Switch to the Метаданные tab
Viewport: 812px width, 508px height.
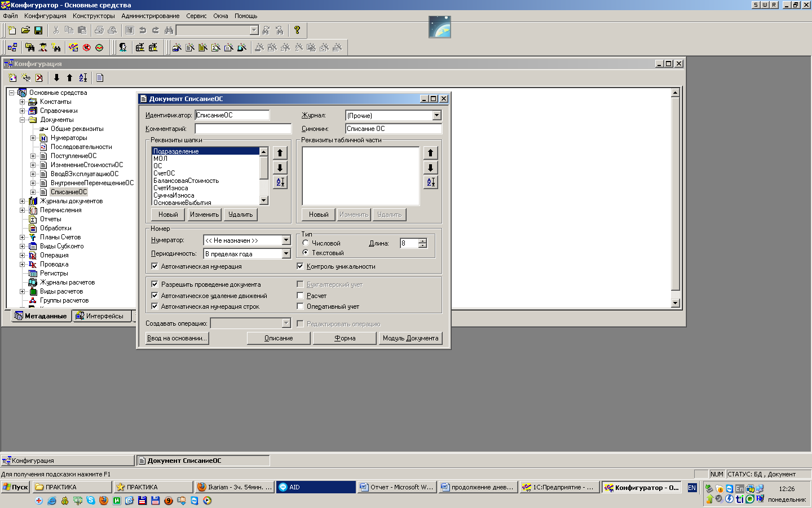click(41, 316)
